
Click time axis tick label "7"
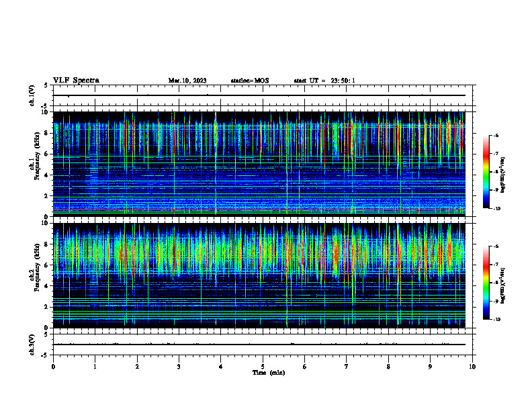347,367
